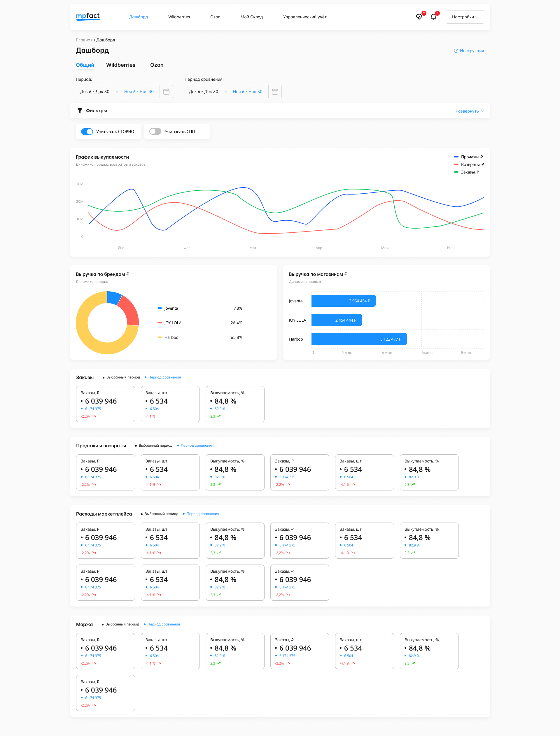
Task: Open calendar for Период date range
Action: (x=166, y=92)
